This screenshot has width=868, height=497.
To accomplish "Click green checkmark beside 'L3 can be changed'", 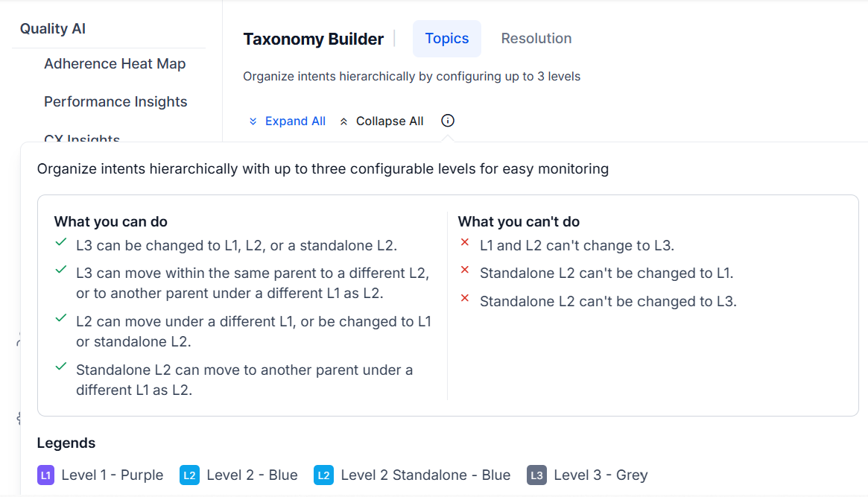I will tap(61, 243).
